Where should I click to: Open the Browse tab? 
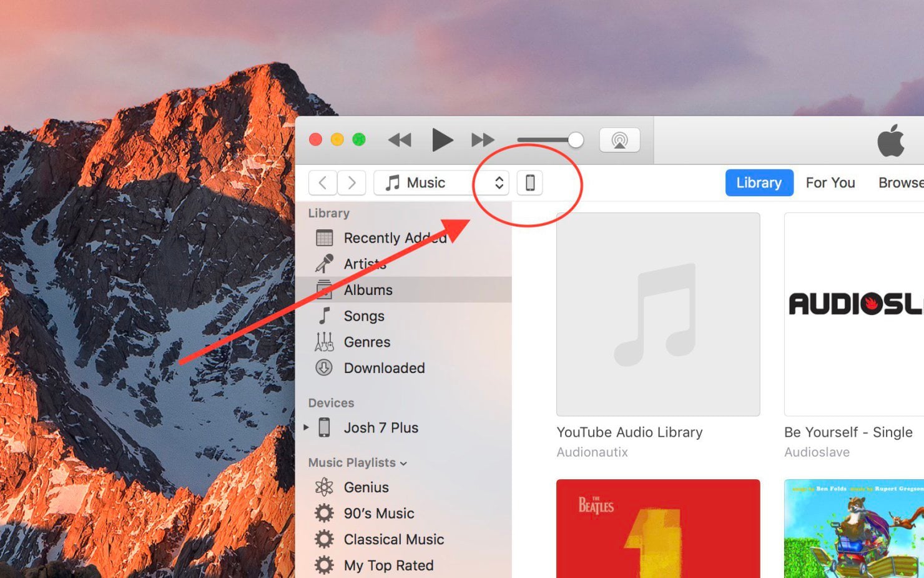click(x=901, y=182)
